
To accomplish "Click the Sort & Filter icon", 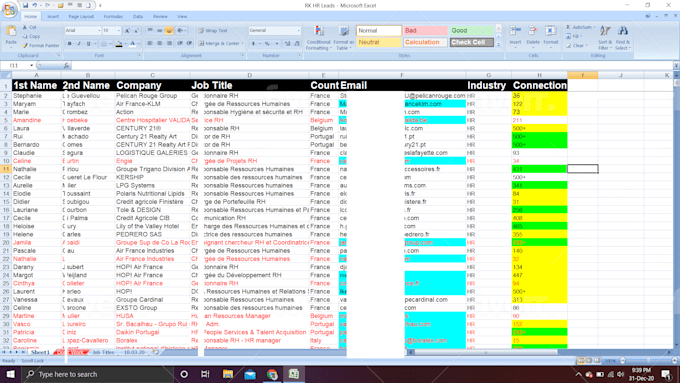I will pos(605,38).
